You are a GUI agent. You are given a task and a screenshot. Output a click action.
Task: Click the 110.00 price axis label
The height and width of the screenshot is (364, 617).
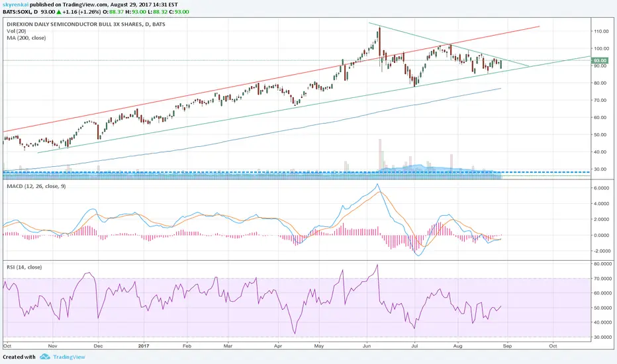602,32
